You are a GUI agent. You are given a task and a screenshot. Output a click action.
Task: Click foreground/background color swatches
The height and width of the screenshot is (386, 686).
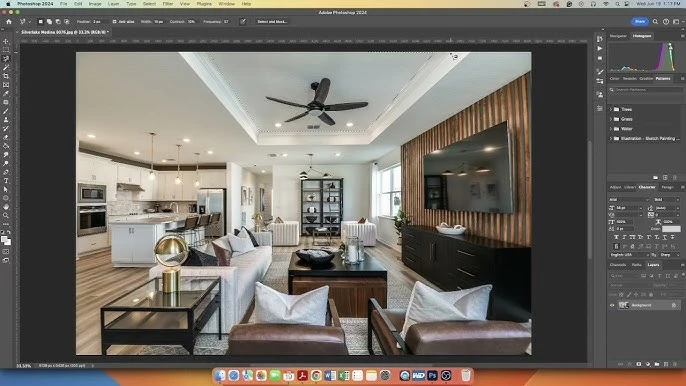coord(6,240)
